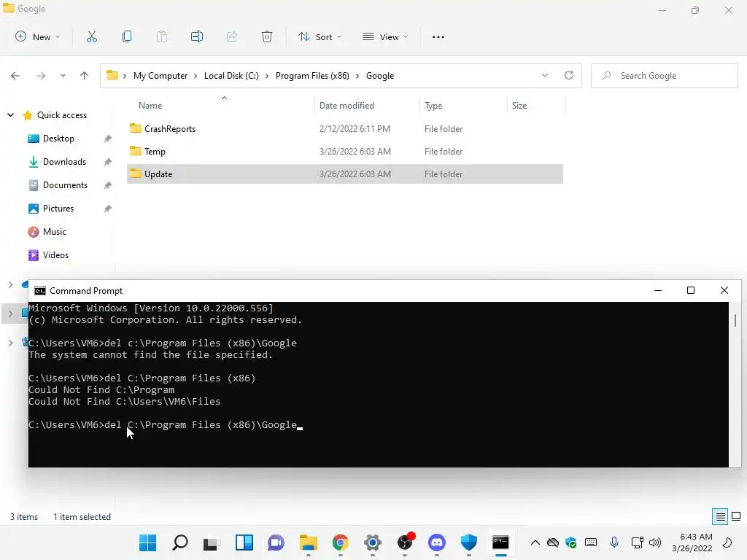
Task: Switch to the large thumbnails view icon
Action: pos(736,517)
